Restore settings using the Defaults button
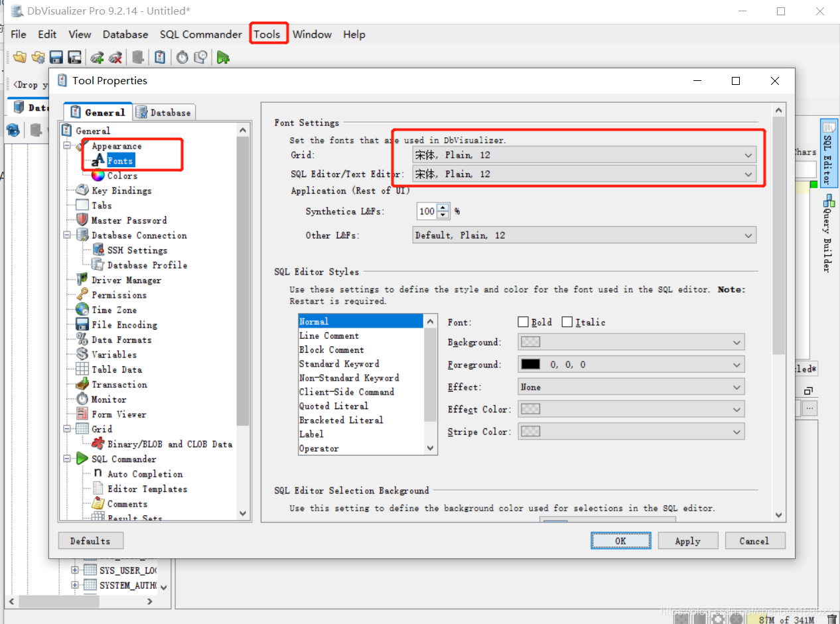This screenshot has height=624, width=840. [90, 540]
